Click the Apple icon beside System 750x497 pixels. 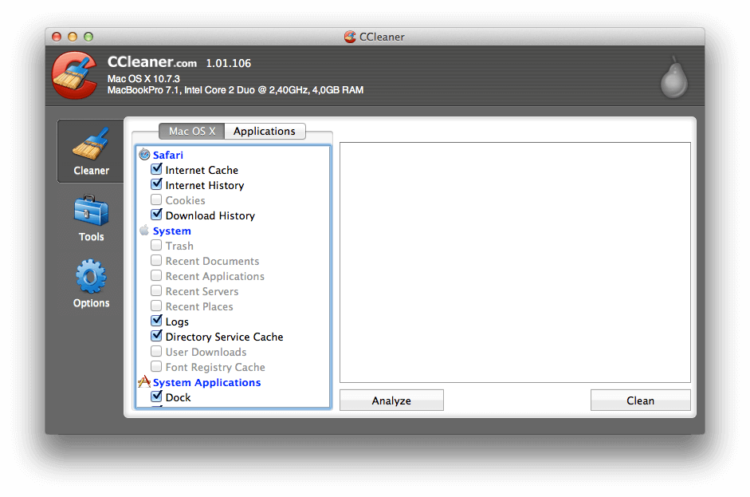[x=144, y=230]
